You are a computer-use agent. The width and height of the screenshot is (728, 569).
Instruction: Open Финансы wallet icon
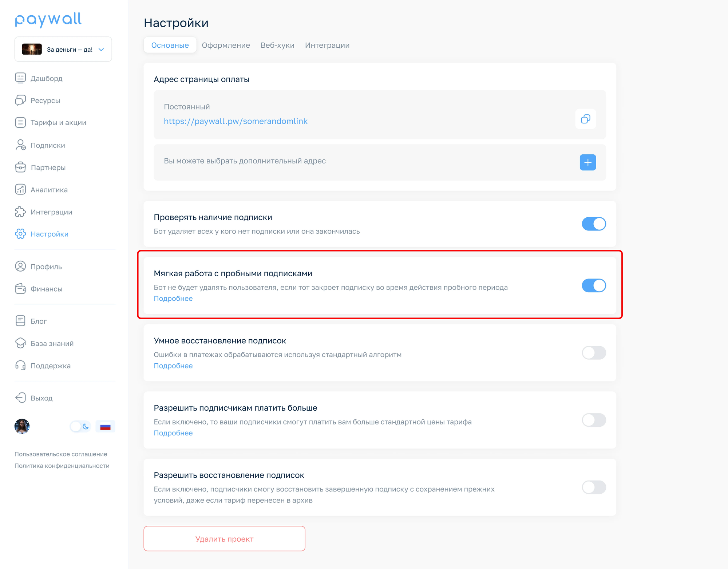pyautogui.click(x=20, y=289)
